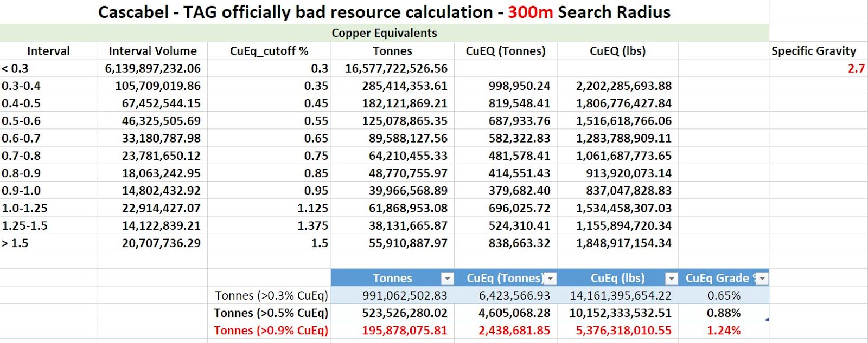Image resolution: width=868 pixels, height=343 pixels.
Task: Select the '< 0.3' interval cell
Action: pos(49,68)
